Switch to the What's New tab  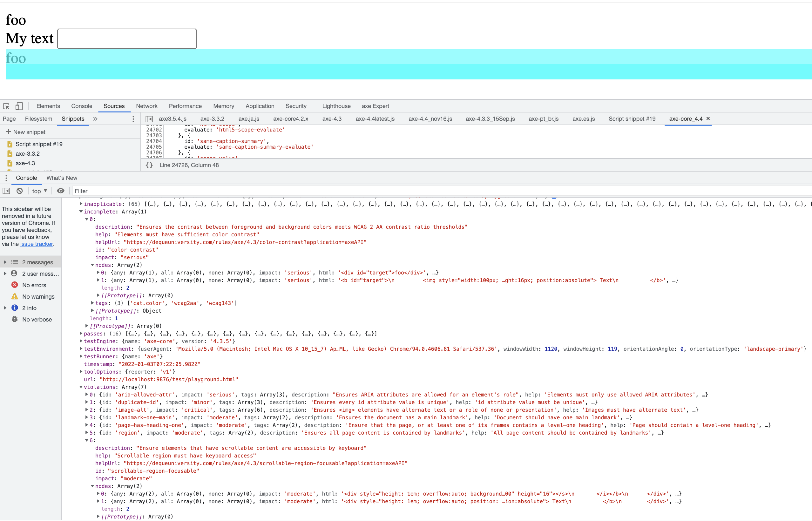[62, 178]
